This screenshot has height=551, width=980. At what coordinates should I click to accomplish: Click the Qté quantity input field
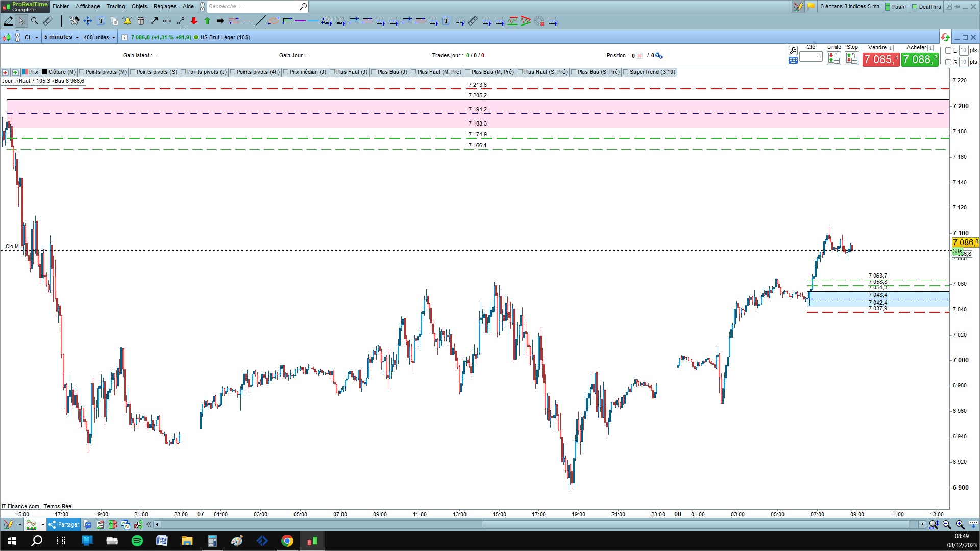pyautogui.click(x=811, y=57)
